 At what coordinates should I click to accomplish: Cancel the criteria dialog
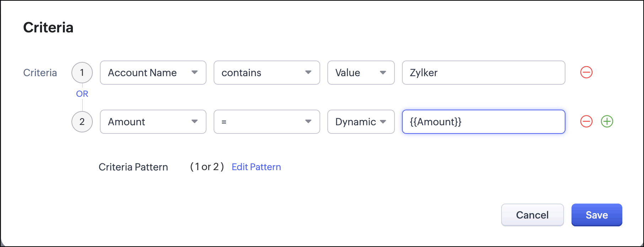click(532, 215)
